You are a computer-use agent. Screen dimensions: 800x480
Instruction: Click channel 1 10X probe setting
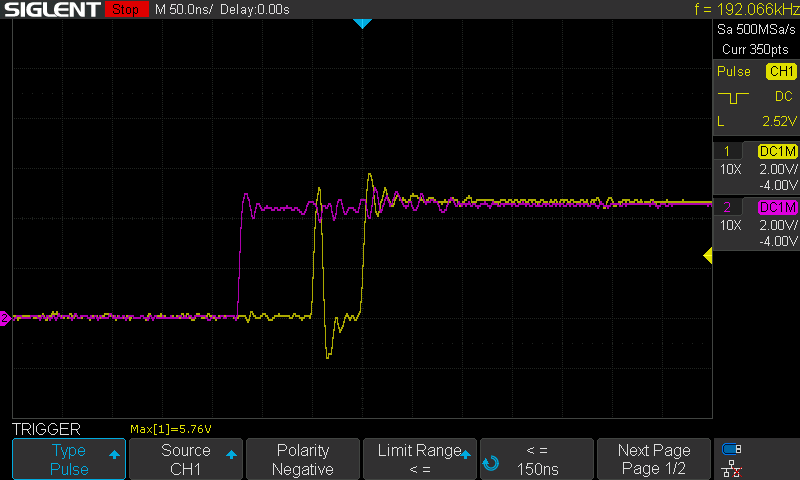(730, 169)
